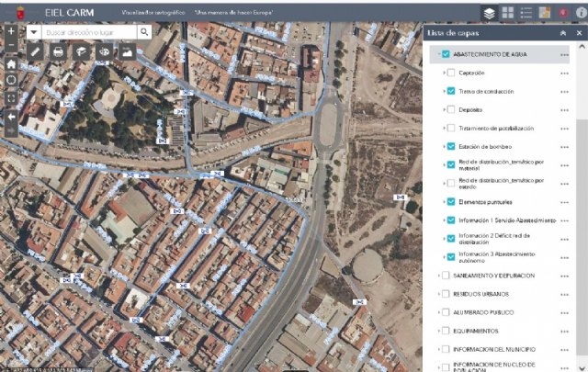Uncheck the Tramo de conducción layer
Image resolution: width=588 pixels, height=372 pixels.
[x=451, y=91]
